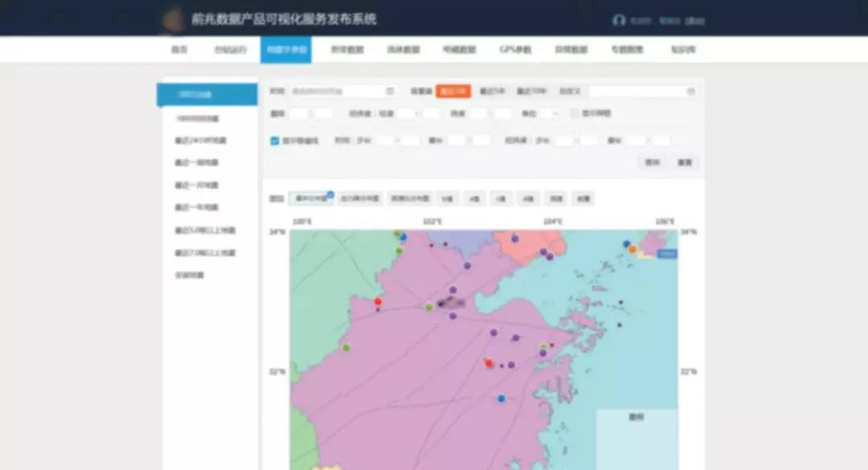Uncheck the 显示等值线 checkbox
This screenshot has height=470, width=868.
(275, 141)
